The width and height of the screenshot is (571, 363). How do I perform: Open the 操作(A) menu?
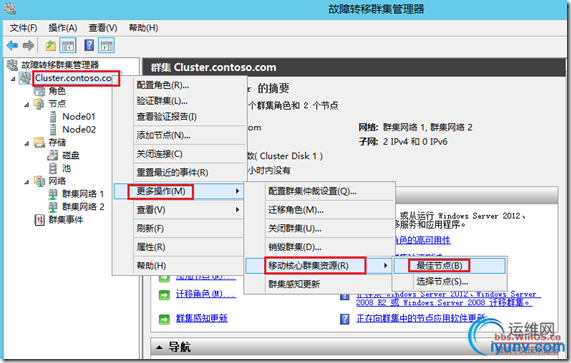(63, 28)
